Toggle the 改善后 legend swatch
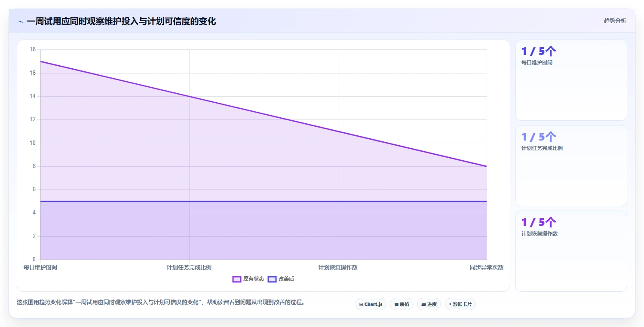The image size is (644, 327). coord(272,279)
